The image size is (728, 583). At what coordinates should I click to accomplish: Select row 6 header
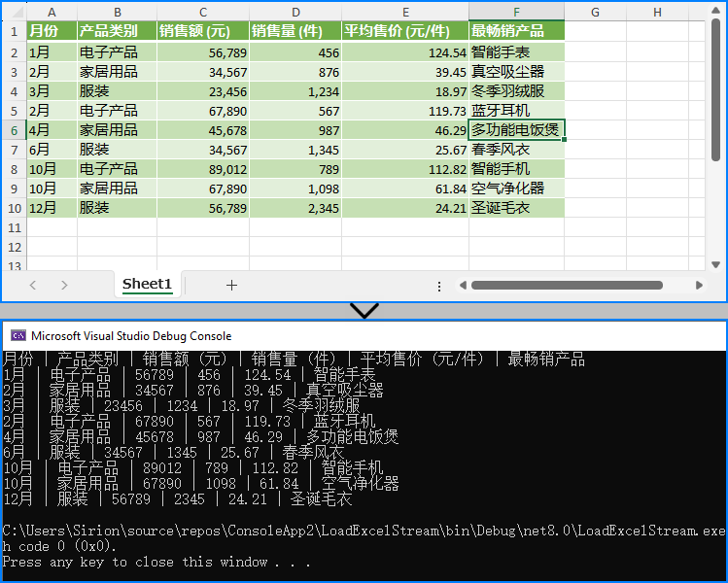click(15, 130)
